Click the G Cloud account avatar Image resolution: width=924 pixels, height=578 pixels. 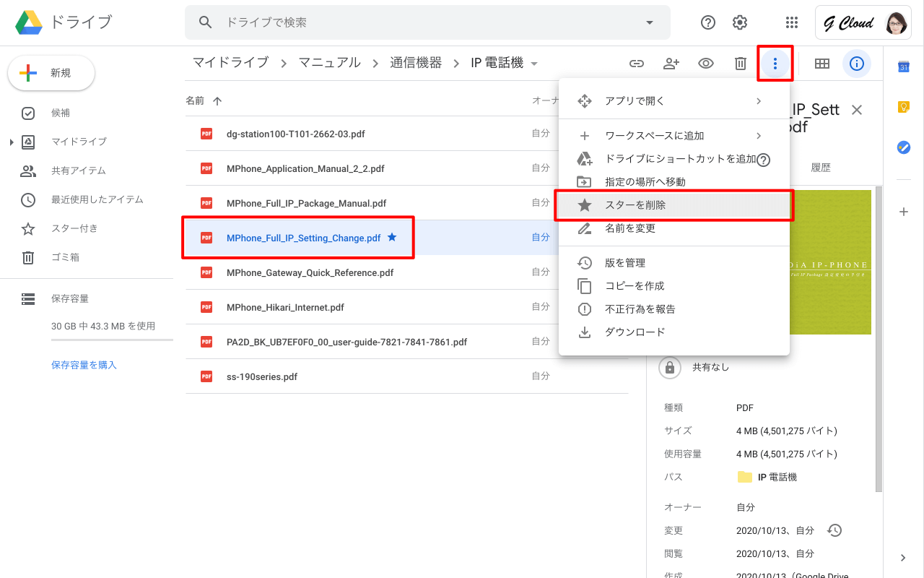(897, 23)
